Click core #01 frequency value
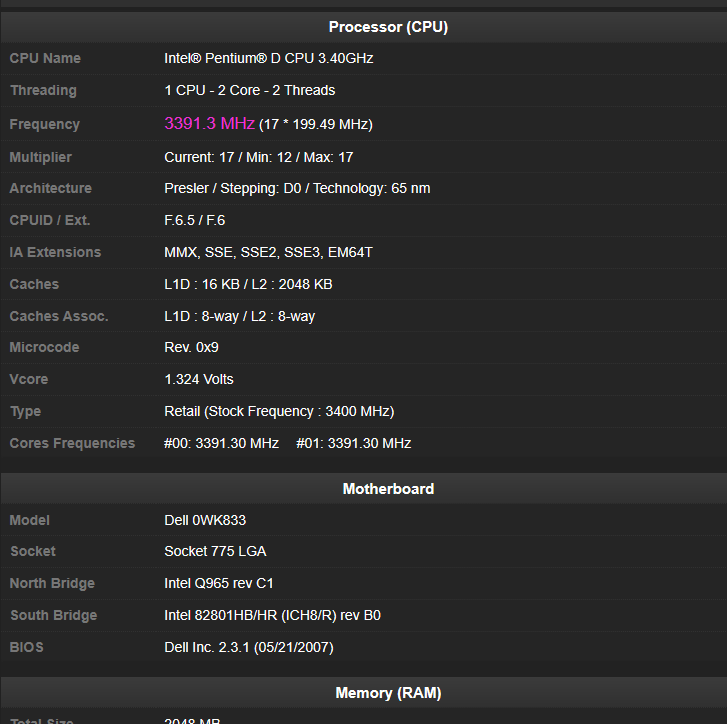The width and height of the screenshot is (727, 724). 353,443
